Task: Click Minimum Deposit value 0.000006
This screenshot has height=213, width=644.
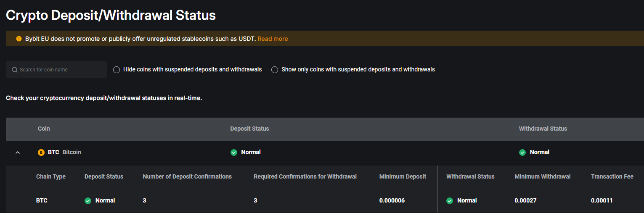Action: (392, 201)
